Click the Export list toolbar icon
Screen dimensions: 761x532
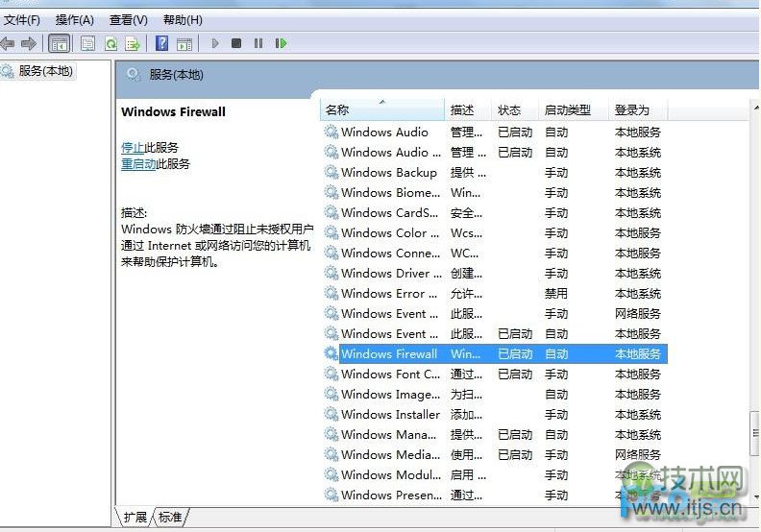point(132,43)
